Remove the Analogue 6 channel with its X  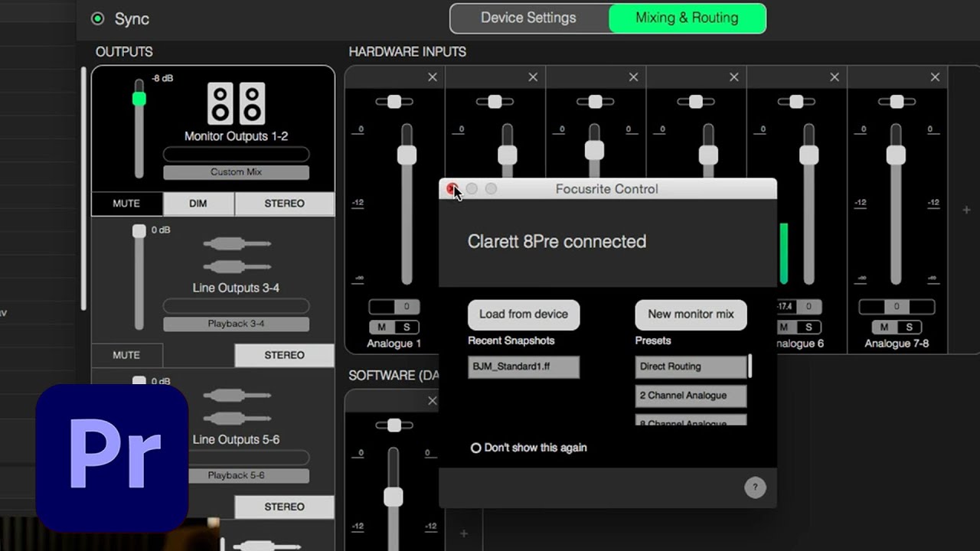tap(835, 77)
